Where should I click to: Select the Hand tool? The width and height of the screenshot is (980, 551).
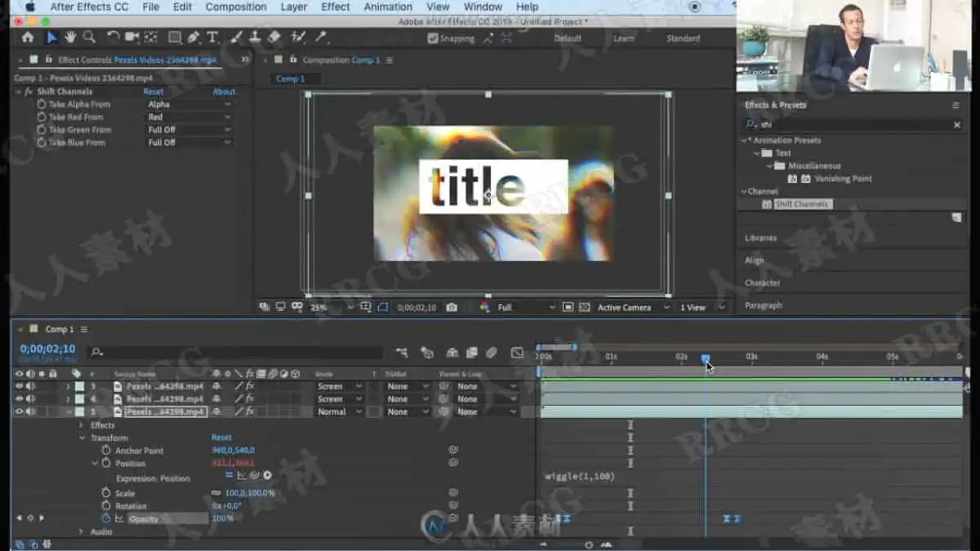[71, 37]
